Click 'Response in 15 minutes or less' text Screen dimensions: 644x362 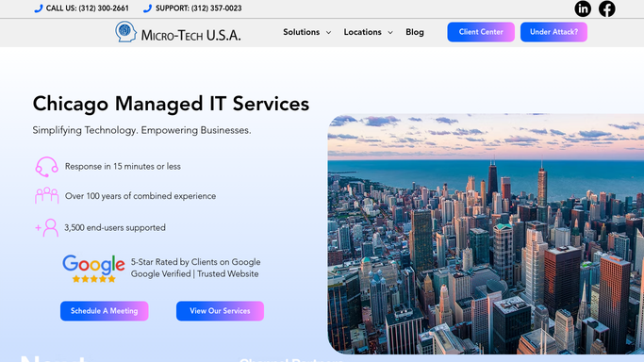click(x=123, y=166)
